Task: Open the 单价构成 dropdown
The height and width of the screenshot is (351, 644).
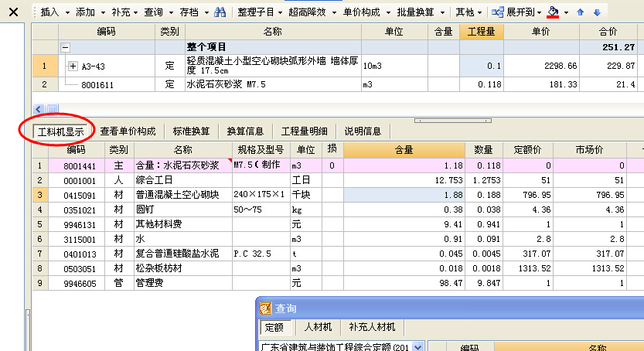Action: coord(366,12)
